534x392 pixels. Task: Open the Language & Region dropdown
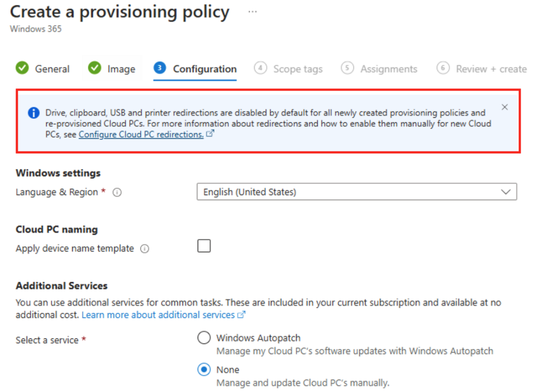pyautogui.click(x=356, y=192)
